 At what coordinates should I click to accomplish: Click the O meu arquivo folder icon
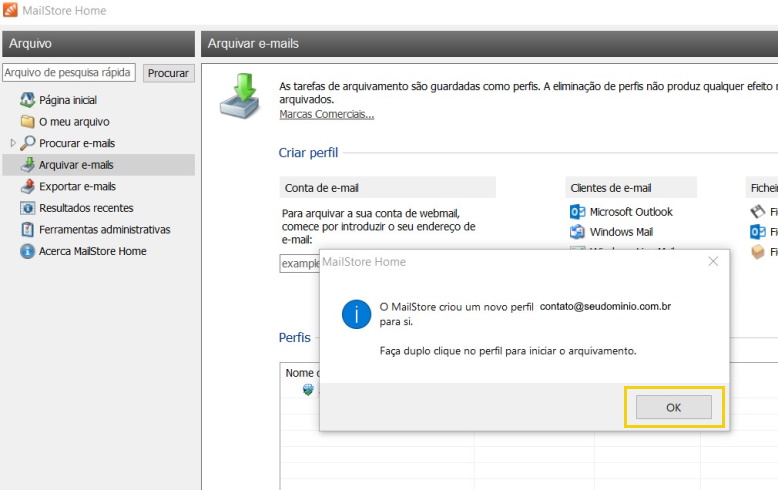(27, 122)
